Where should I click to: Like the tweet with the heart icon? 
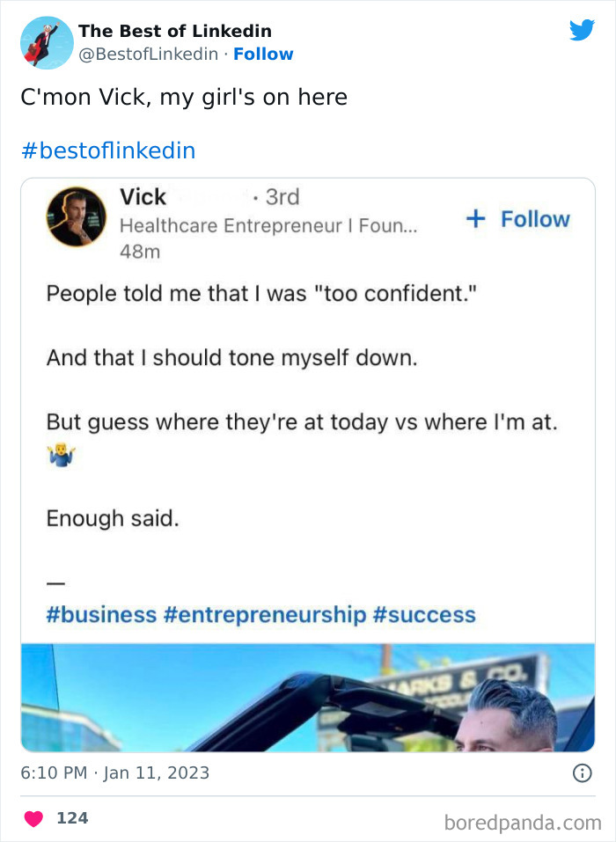click(34, 818)
